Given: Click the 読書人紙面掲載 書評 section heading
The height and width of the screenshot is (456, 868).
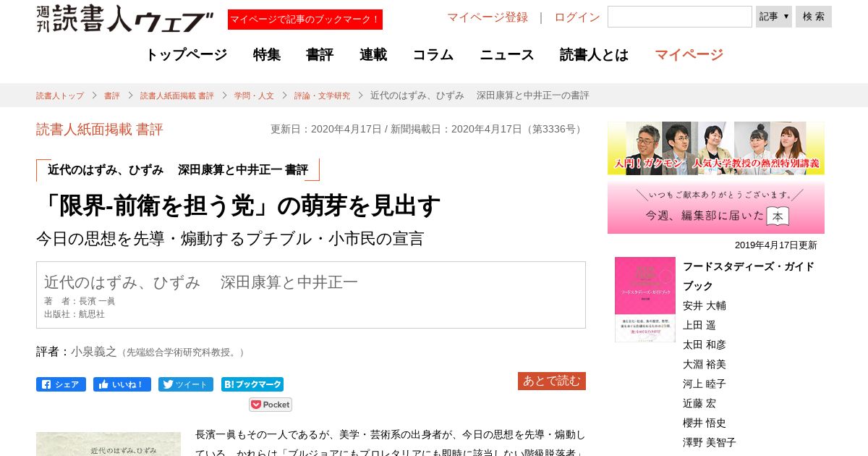Looking at the screenshot, I should (100, 130).
